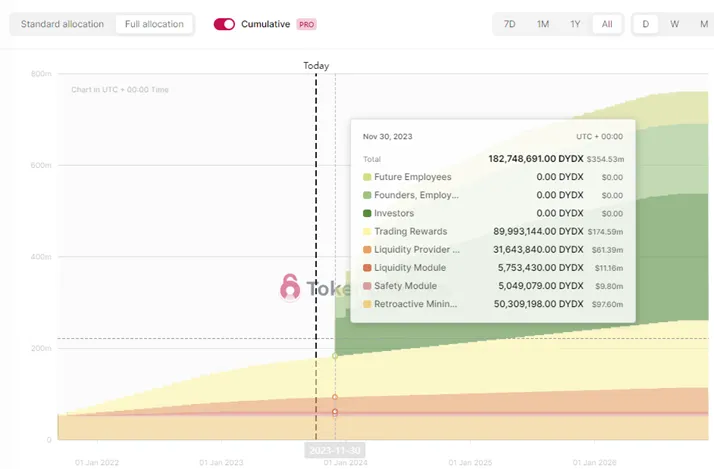Click the Safety Module label in tooltip
The width and height of the screenshot is (714, 469).
point(405,286)
